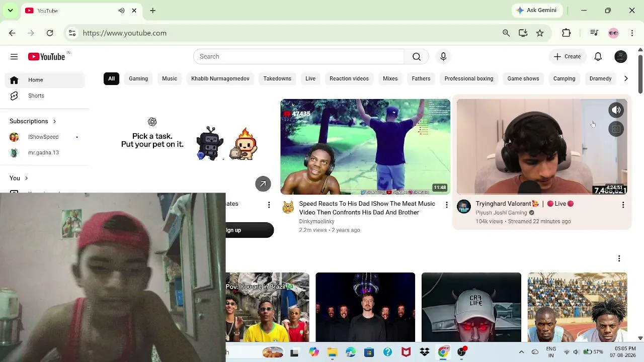
Task: Click the Ask Gemini button
Action: tap(536, 11)
